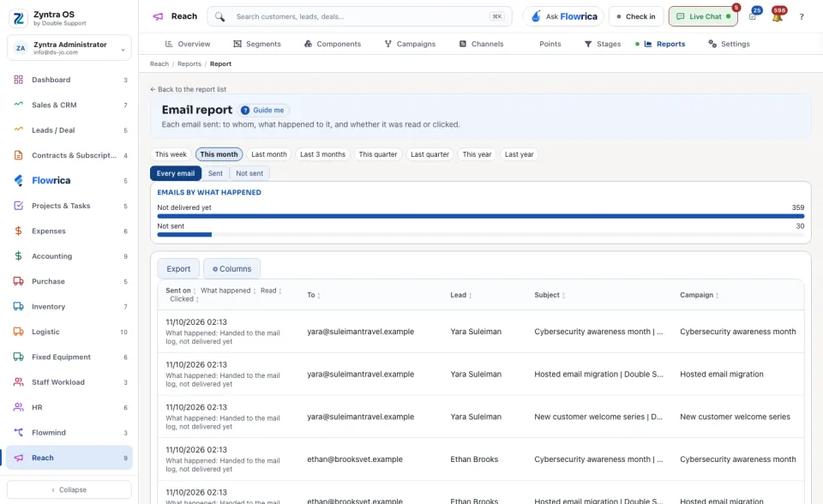Open Fixed Equipment truck icon
The width and height of the screenshot is (823, 504).
18,357
